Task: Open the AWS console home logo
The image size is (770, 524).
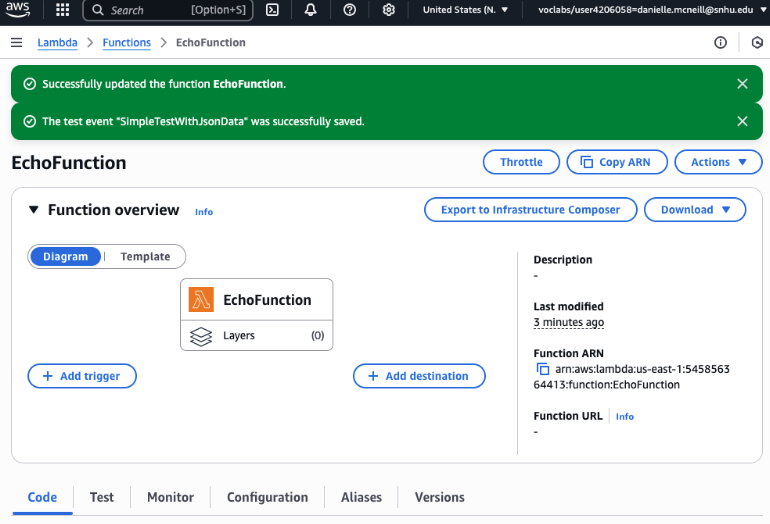Action: 18,9
